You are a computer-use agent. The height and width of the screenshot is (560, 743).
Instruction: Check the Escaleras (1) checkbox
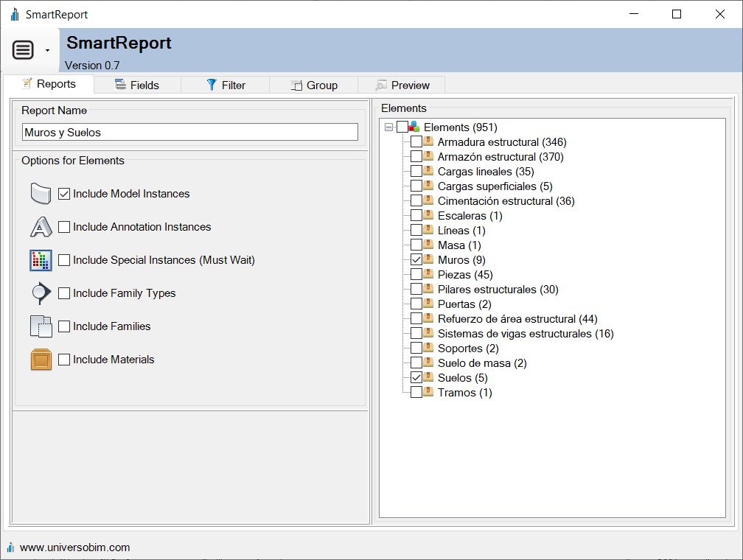point(416,215)
